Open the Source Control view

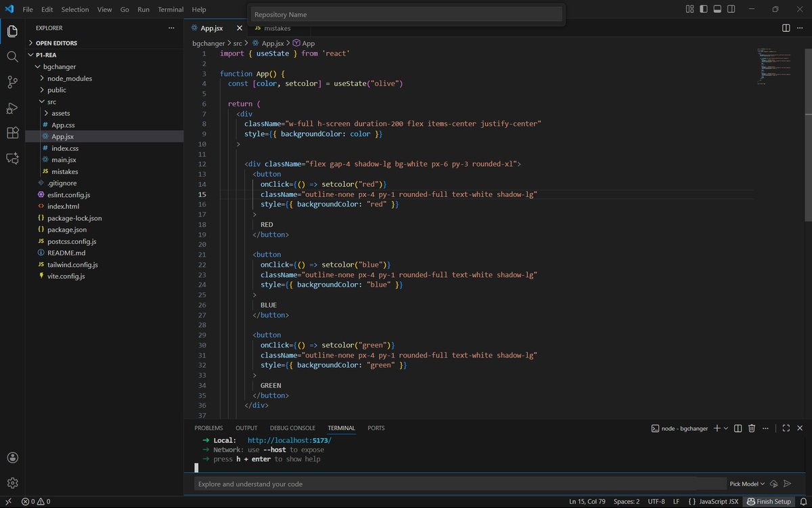[x=12, y=83]
